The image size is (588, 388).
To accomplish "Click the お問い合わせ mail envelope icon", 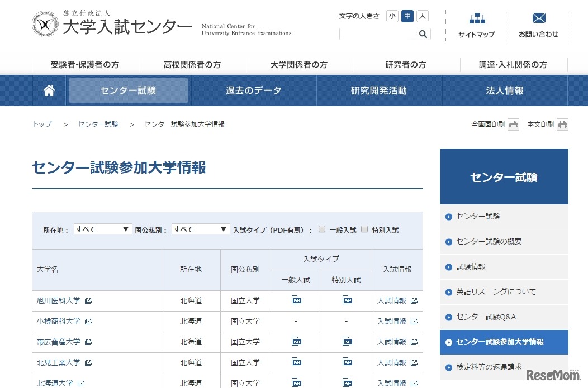I will 538,17.
